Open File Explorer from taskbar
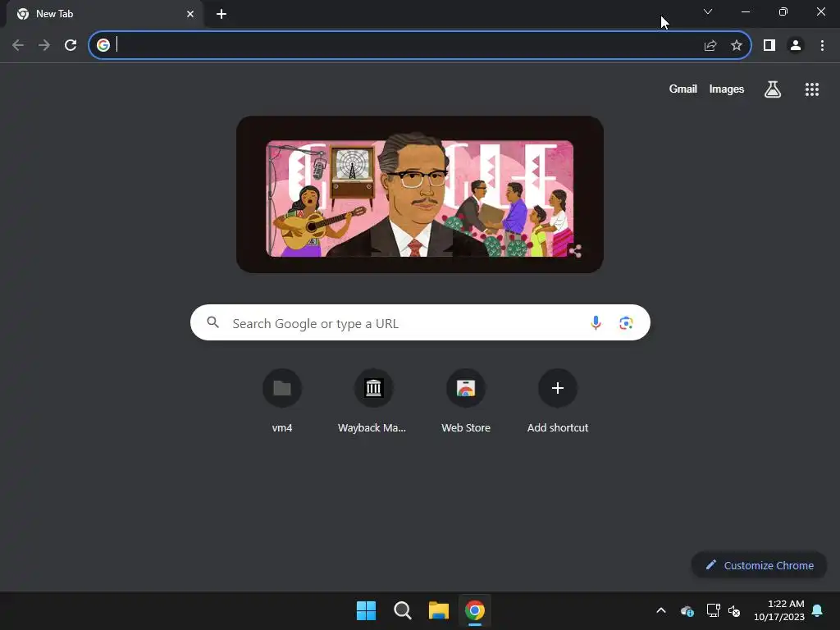Image resolution: width=840 pixels, height=630 pixels. click(x=438, y=610)
